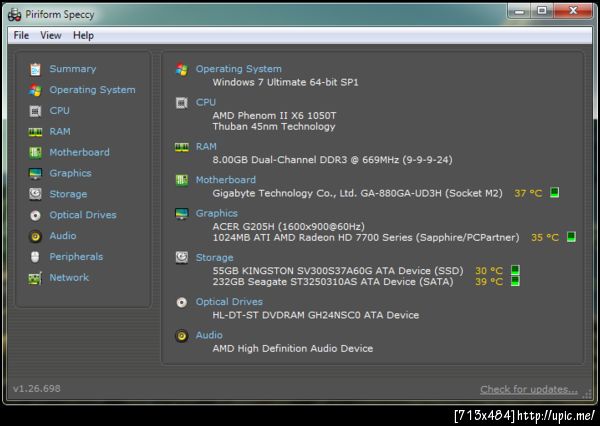Click the 8.00GB Dual-Channel DDR3 line

point(332,160)
